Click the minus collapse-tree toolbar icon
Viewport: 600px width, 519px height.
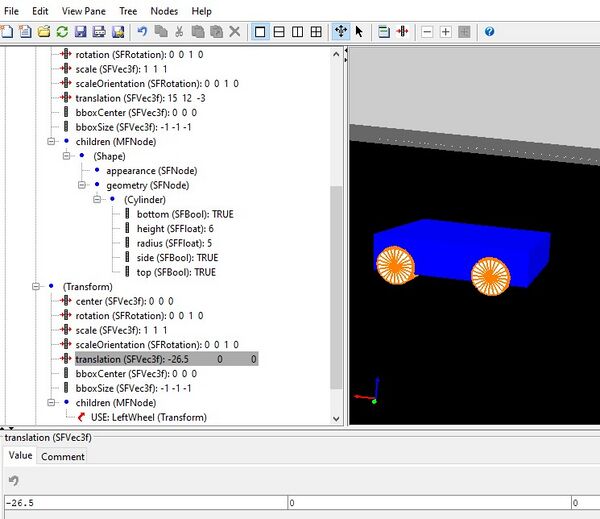[x=427, y=32]
